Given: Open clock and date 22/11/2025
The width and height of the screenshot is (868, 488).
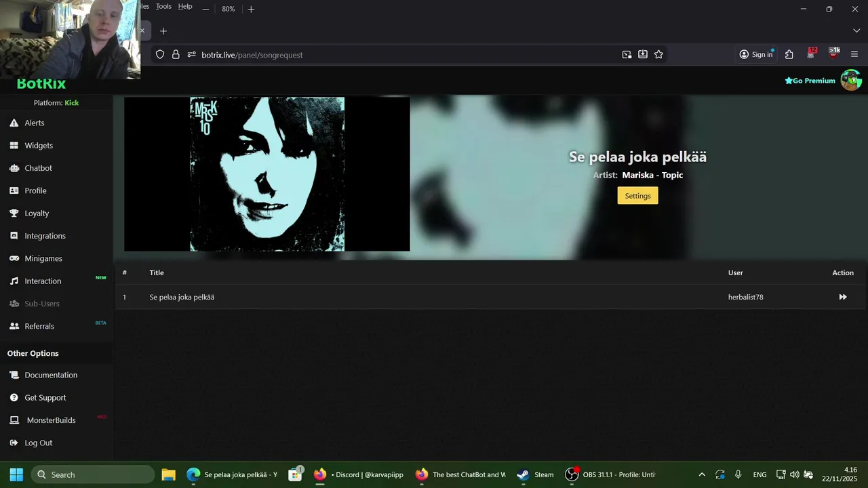Looking at the screenshot, I should (x=840, y=474).
